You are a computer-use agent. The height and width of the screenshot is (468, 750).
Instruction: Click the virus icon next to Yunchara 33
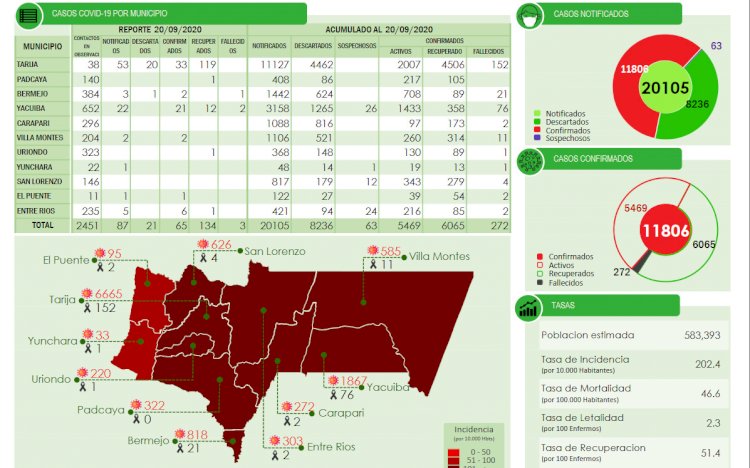point(88,334)
